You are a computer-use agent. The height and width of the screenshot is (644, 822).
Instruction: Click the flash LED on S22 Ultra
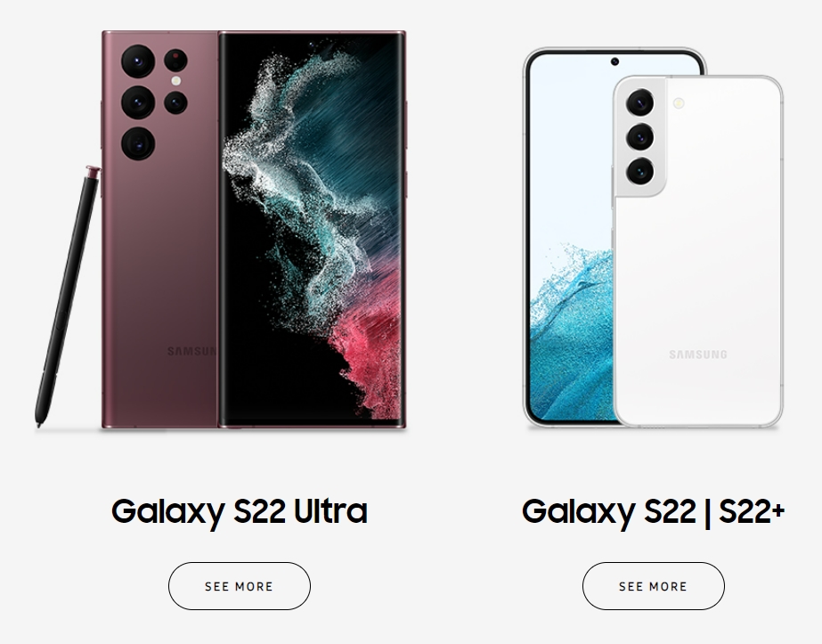point(176,81)
